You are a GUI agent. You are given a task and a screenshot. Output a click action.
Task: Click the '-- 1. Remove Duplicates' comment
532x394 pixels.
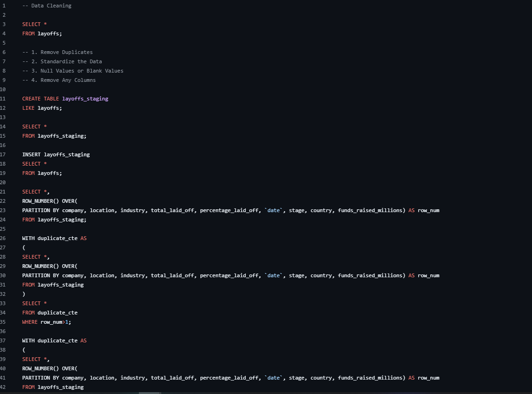[x=58, y=52]
